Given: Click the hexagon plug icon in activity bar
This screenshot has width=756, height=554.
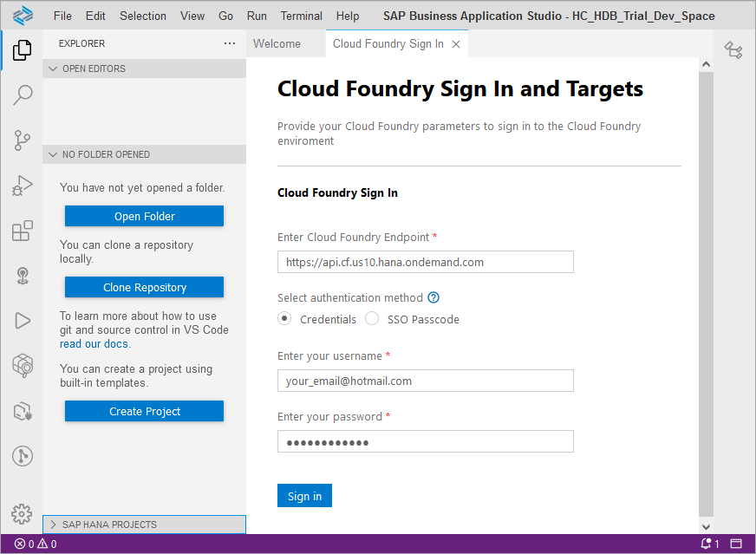Looking at the screenshot, I should (23, 411).
